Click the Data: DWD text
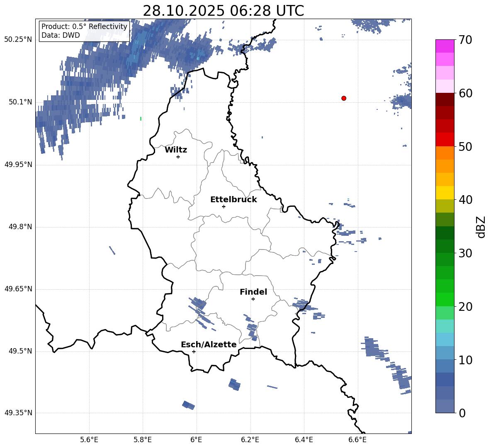This screenshot has width=491, height=448. 61,35
